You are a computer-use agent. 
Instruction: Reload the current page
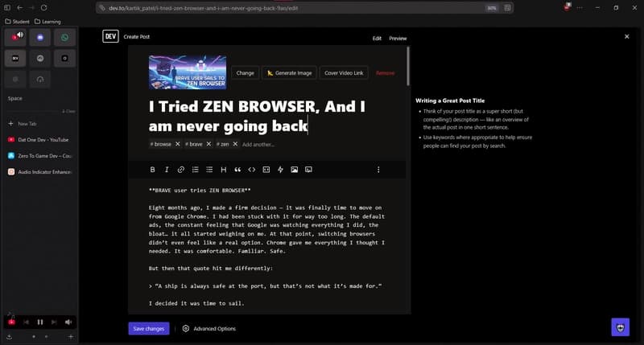[x=44, y=7]
